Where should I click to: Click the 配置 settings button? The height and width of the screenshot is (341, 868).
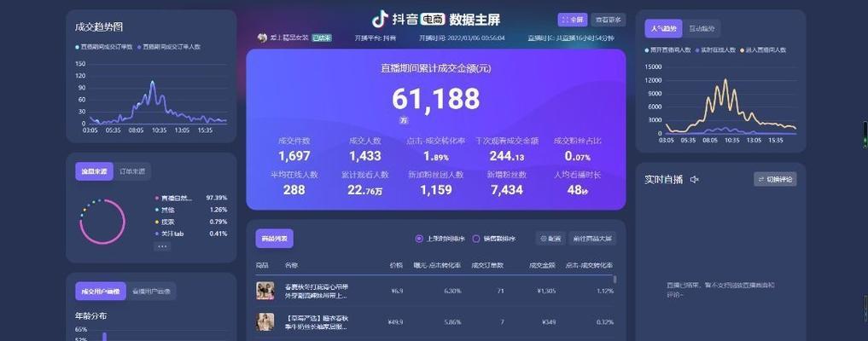click(x=551, y=239)
